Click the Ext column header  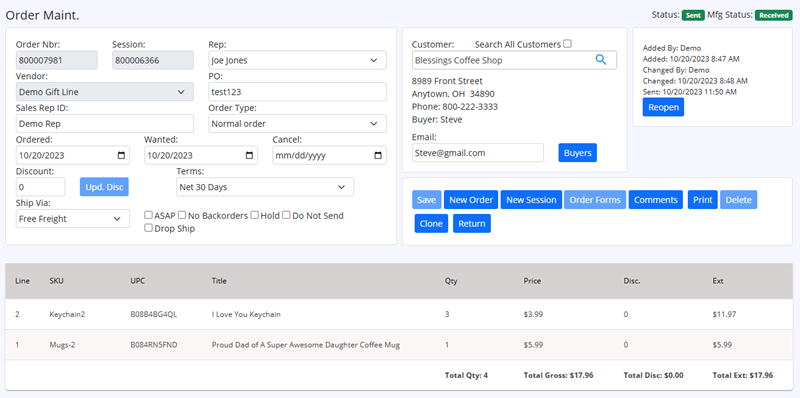(718, 281)
